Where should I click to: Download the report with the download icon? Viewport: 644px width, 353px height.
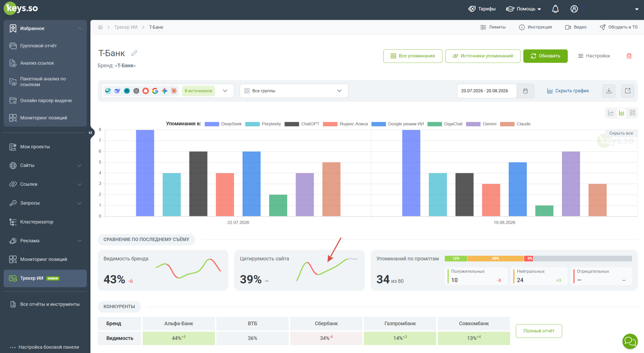[609, 91]
